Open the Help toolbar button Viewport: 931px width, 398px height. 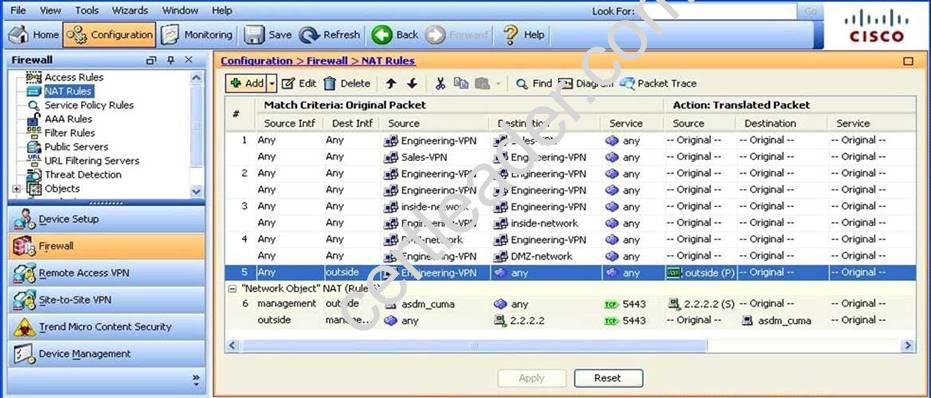[523, 35]
